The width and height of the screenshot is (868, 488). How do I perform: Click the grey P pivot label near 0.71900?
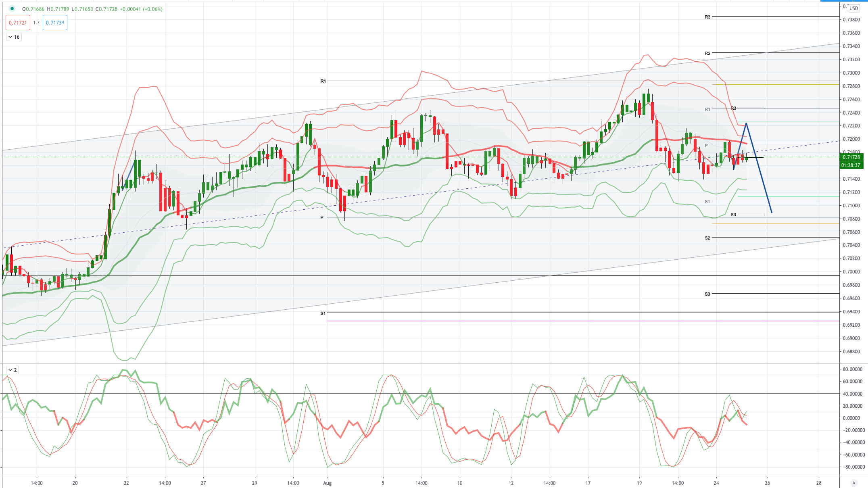pos(706,146)
